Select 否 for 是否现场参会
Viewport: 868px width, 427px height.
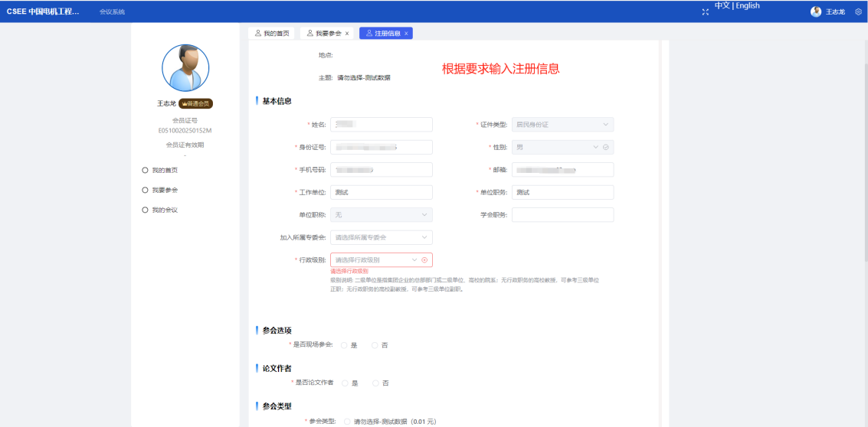click(x=375, y=345)
